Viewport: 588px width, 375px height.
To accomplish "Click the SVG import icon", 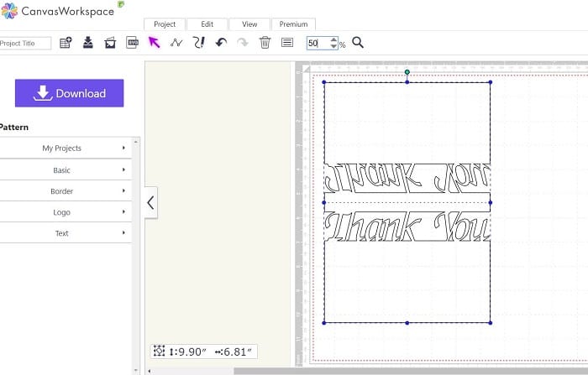I will (x=132, y=42).
